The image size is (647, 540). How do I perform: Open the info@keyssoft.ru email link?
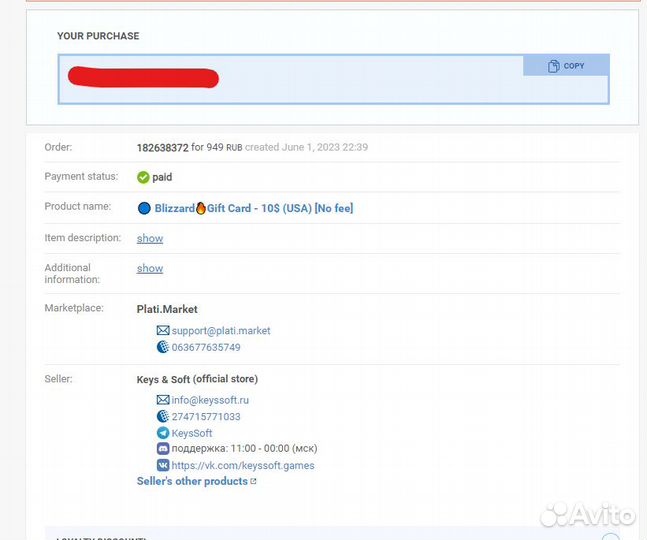[210, 400]
